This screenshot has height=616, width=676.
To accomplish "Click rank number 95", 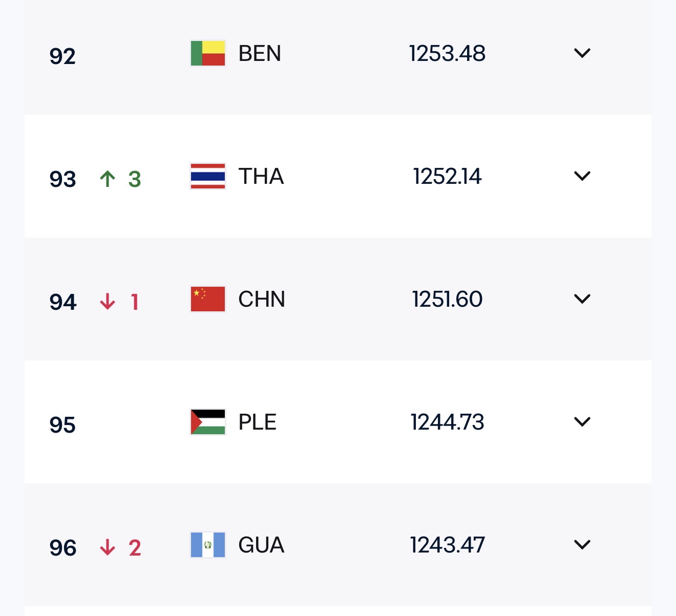I will (62, 424).
